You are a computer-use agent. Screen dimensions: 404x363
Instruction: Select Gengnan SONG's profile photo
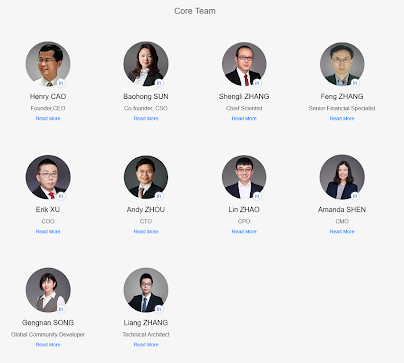(48, 290)
